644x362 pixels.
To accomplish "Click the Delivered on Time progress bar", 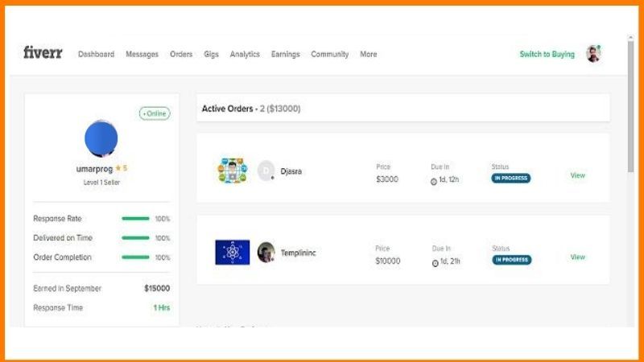I will pos(135,238).
